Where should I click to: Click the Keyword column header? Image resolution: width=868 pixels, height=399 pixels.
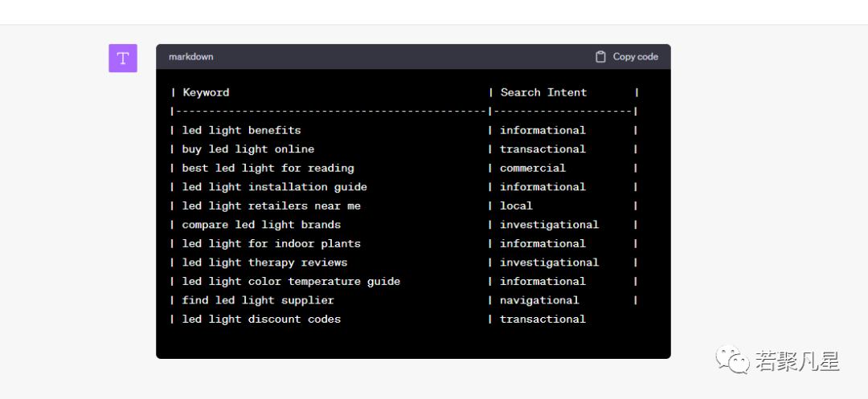pos(206,92)
